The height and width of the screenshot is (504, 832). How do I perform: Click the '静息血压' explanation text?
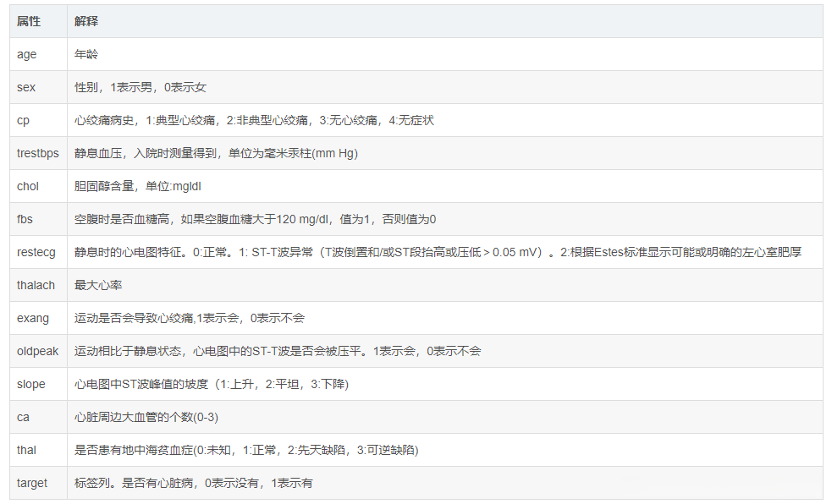(98, 153)
